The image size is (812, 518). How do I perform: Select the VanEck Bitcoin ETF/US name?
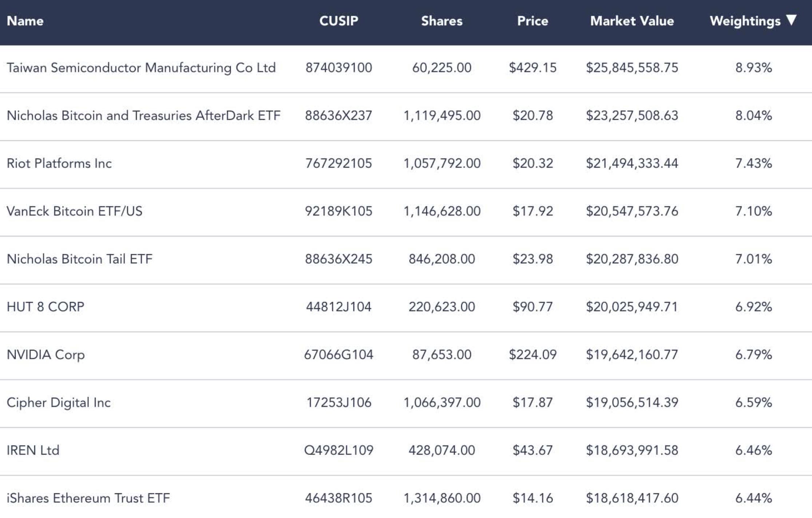tap(75, 211)
